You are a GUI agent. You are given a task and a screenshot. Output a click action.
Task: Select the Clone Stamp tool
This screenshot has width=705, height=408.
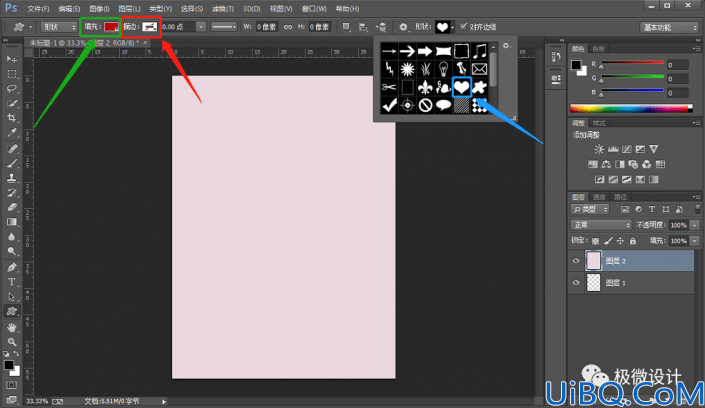[12, 178]
